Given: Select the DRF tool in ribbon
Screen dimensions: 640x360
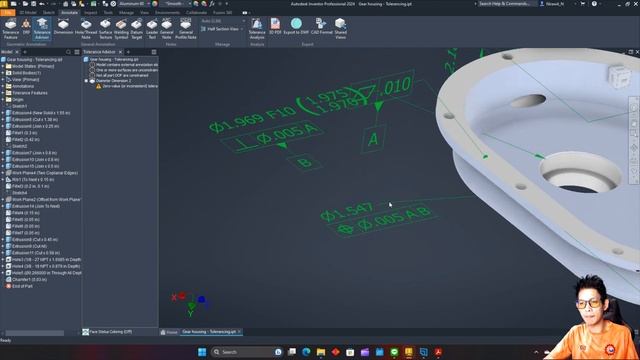Looking at the screenshot, I should [27, 27].
